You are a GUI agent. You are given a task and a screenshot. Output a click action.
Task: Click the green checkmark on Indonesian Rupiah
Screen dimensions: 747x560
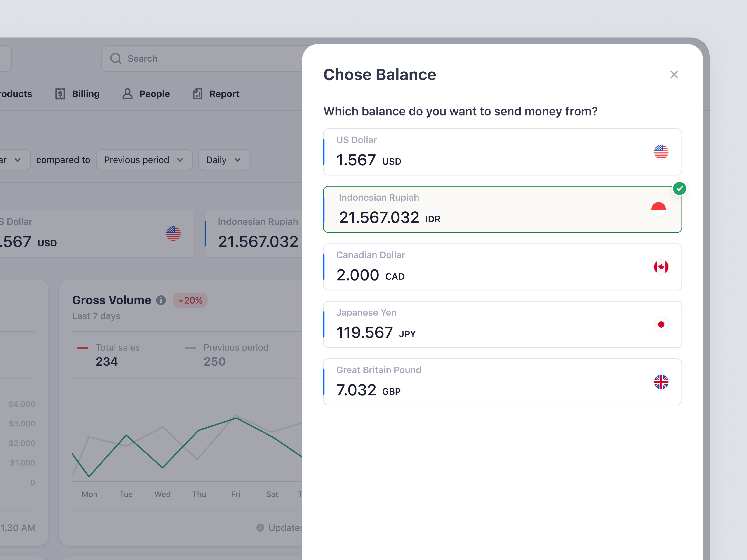coord(679,188)
